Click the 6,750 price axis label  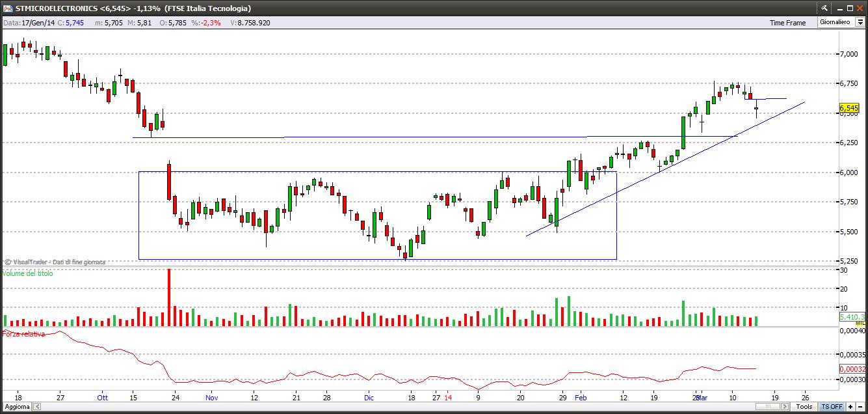tap(848, 83)
